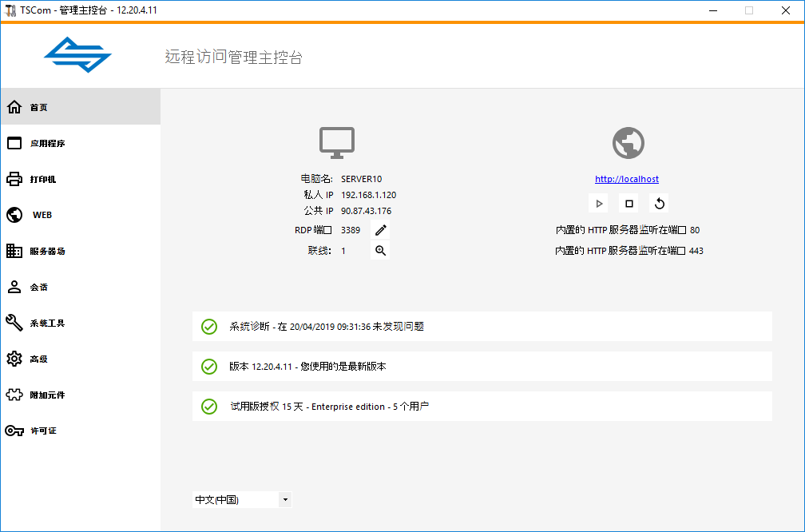Open the 许可证 license section

80,431
